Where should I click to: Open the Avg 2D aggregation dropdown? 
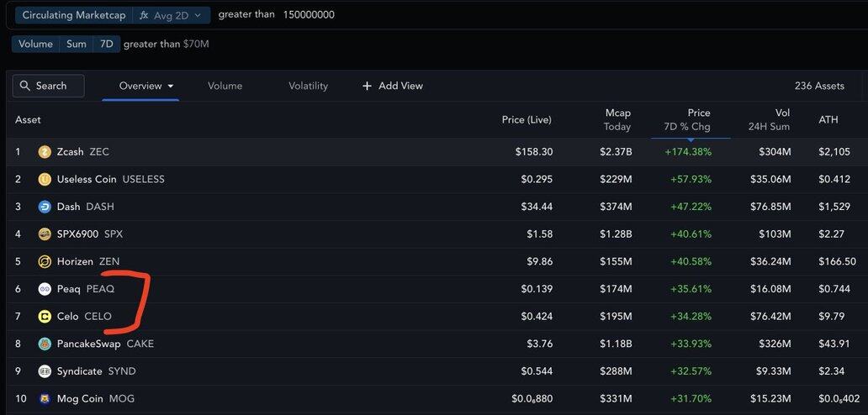pyautogui.click(x=172, y=15)
